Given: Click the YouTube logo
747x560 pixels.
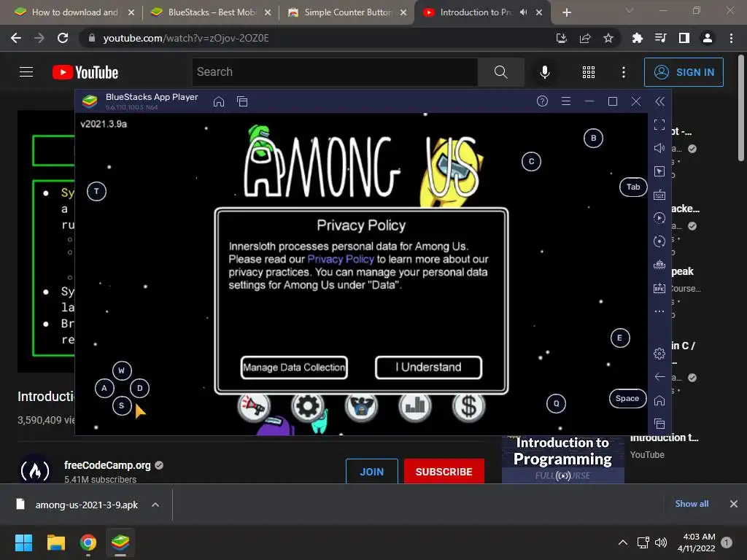Looking at the screenshot, I should (85, 72).
